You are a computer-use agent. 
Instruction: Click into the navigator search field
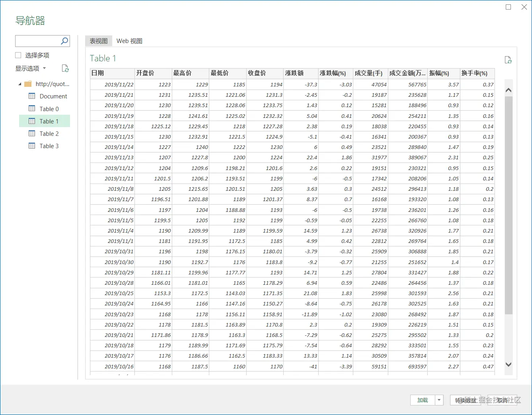coord(38,41)
